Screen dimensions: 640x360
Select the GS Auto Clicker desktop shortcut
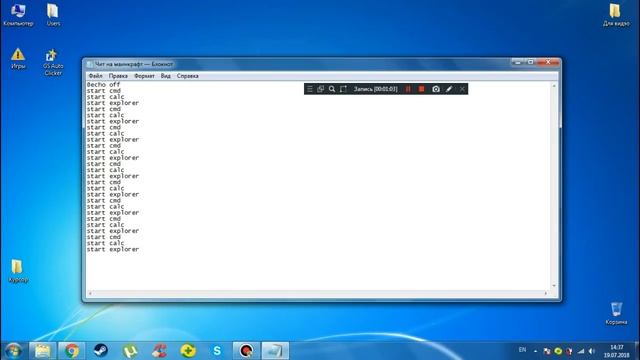pos(53,62)
